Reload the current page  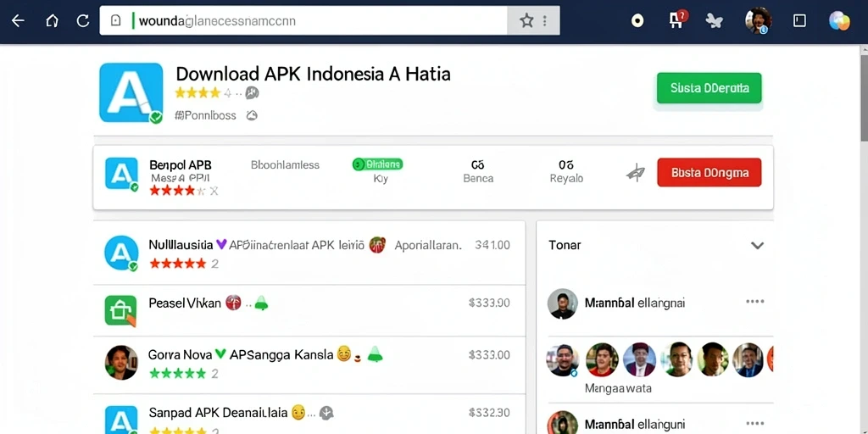tap(83, 21)
